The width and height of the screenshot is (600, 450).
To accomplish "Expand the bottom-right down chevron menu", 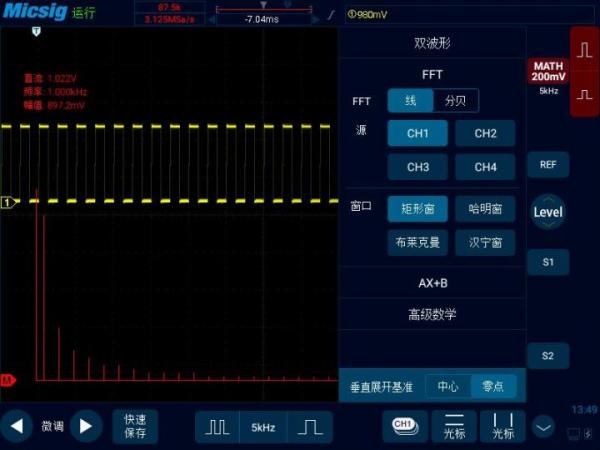I will pyautogui.click(x=543, y=427).
